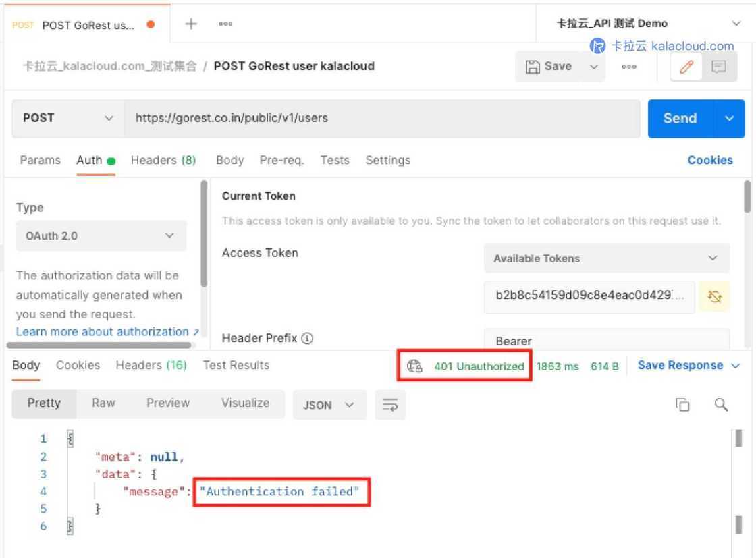Switch to the Params tab
756x558 pixels.
tap(40, 160)
